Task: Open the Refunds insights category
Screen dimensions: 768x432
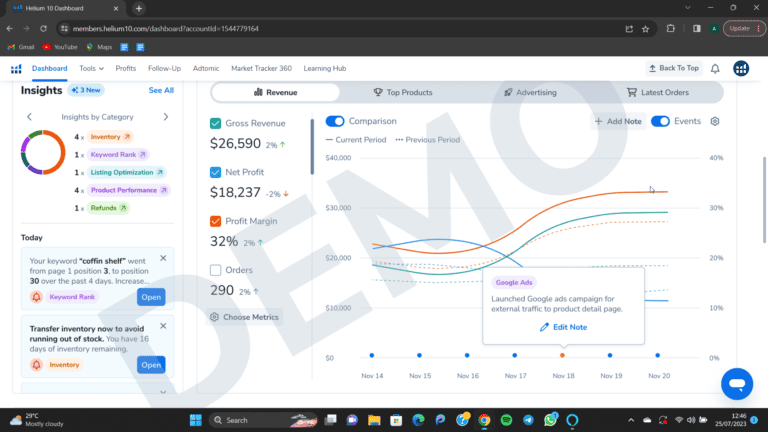Action: coord(108,208)
